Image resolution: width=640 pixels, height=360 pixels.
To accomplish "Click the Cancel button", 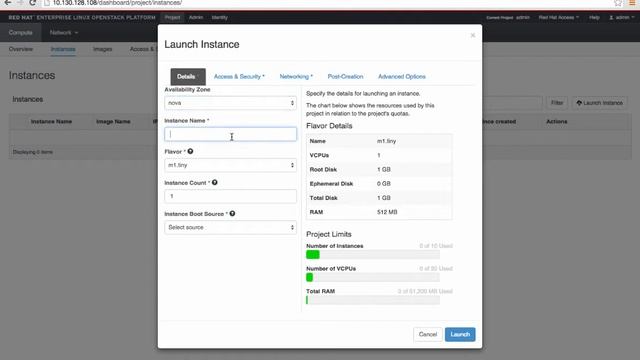I will click(x=428, y=335).
